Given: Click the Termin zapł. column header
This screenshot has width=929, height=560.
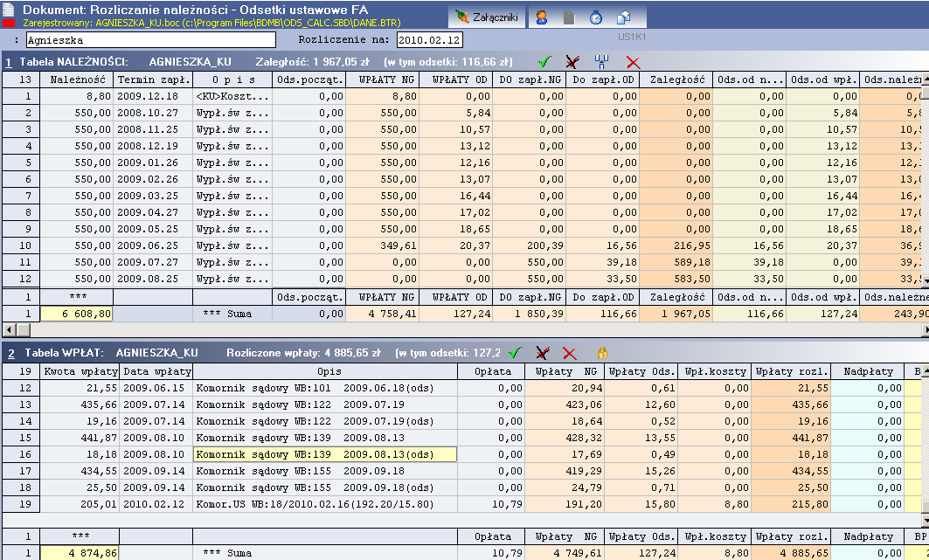Looking at the screenshot, I should (x=154, y=80).
